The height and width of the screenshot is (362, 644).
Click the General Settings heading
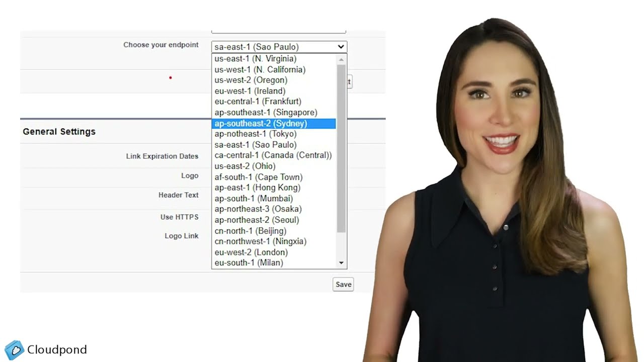click(59, 132)
